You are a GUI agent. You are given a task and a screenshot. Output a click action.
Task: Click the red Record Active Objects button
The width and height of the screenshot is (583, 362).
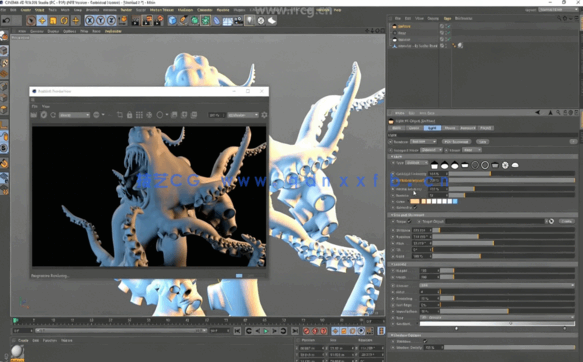tap(306, 331)
